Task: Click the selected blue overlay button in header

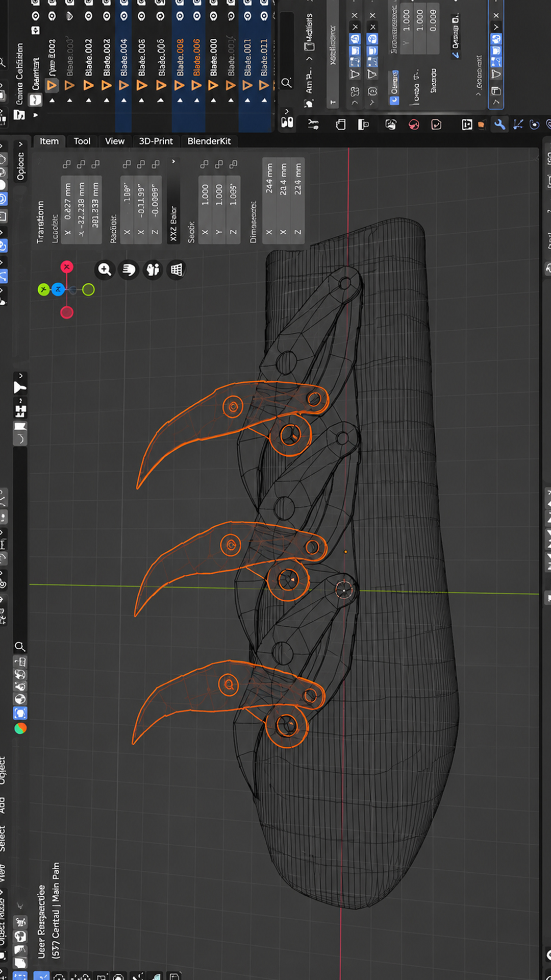Action: click(20, 713)
